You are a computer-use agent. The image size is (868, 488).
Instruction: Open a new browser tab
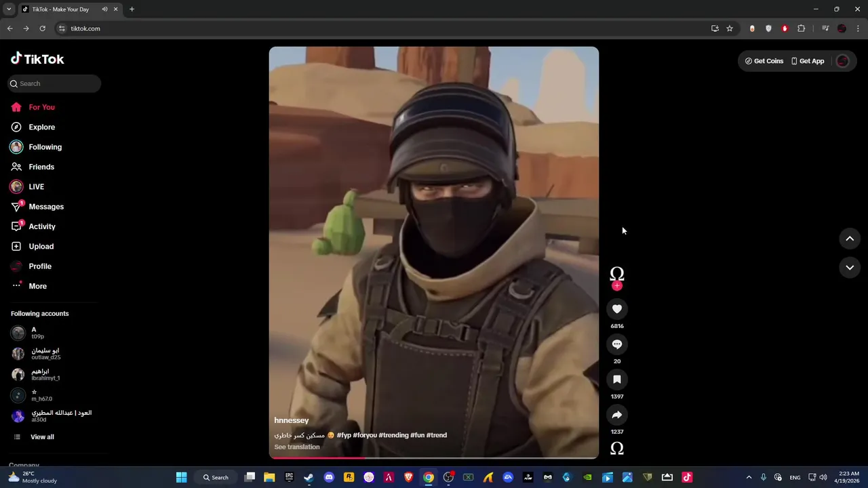132,9
